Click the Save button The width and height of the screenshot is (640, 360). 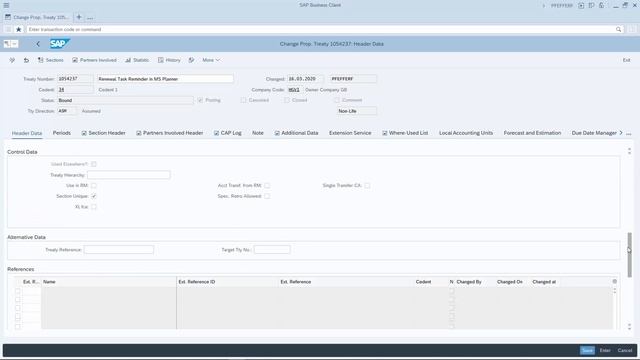click(x=587, y=350)
